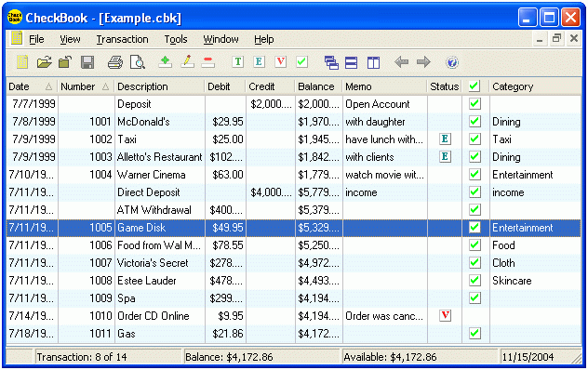The width and height of the screenshot is (588, 370).
Task: Select the cascade windows icon
Action: coord(331,62)
